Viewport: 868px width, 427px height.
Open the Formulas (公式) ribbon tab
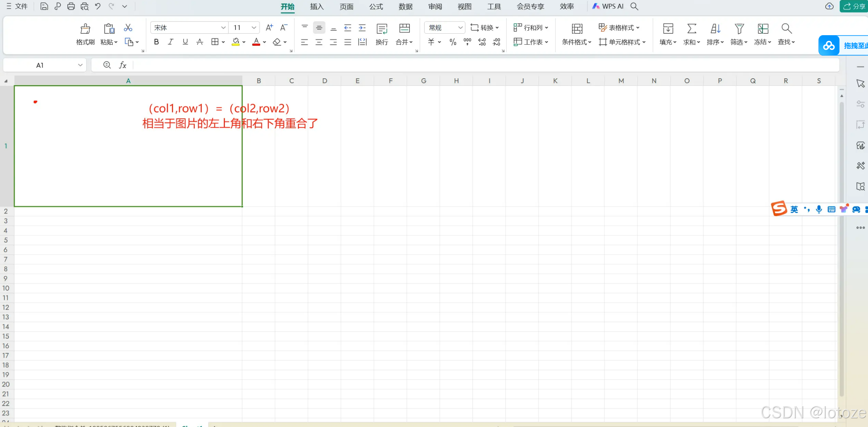pyautogui.click(x=376, y=6)
